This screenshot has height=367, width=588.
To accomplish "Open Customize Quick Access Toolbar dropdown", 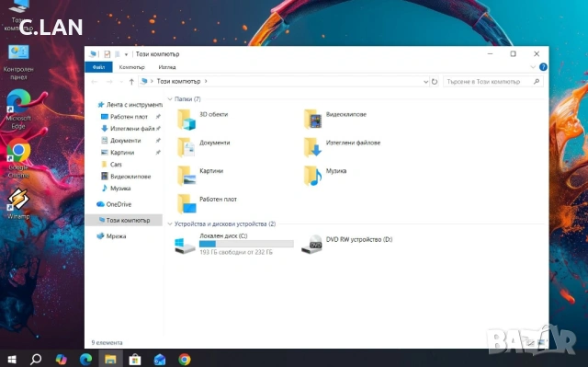I will coord(126,55).
